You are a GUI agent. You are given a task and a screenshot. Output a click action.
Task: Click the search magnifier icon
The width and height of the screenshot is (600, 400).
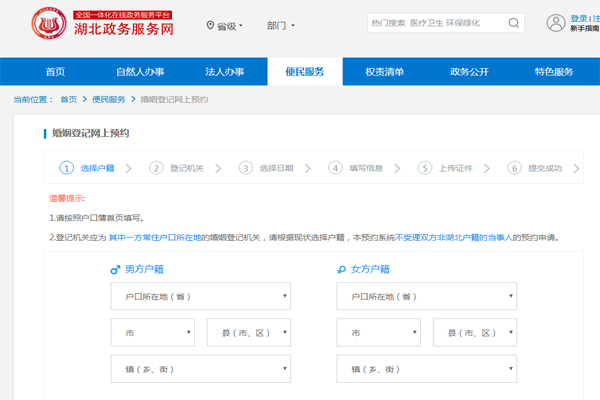pyautogui.click(x=514, y=23)
